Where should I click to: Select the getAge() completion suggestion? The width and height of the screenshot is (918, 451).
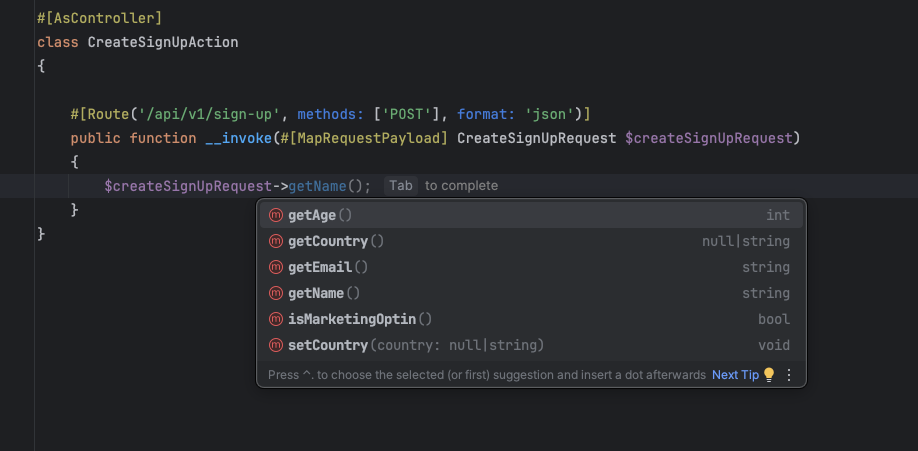tap(320, 215)
